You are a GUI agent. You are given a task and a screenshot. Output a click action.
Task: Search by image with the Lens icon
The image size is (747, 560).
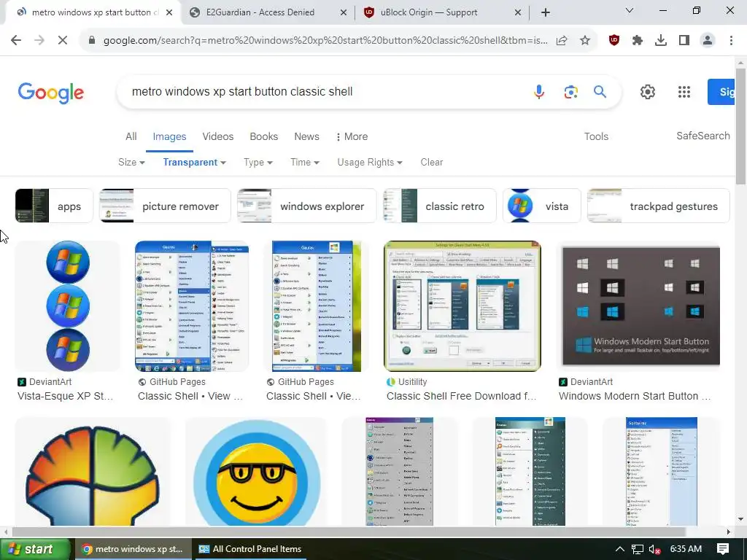pyautogui.click(x=570, y=91)
